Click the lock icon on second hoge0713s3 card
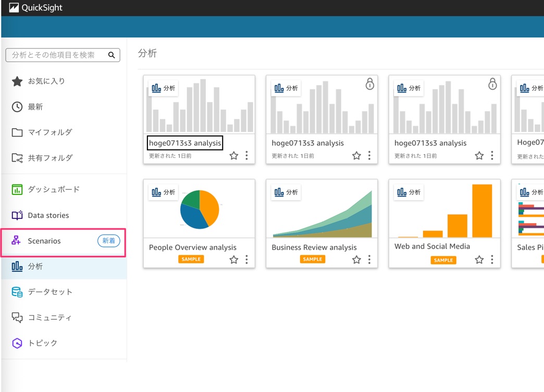544x392 pixels. click(370, 84)
